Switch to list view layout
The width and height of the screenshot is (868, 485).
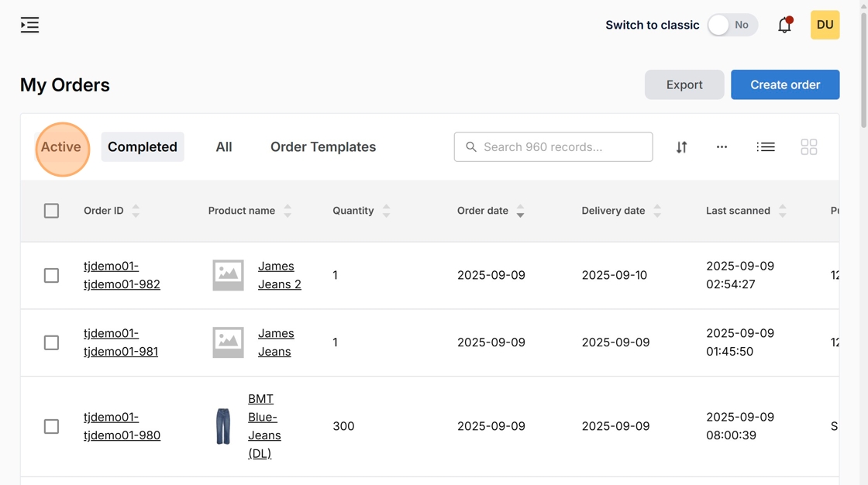click(766, 146)
